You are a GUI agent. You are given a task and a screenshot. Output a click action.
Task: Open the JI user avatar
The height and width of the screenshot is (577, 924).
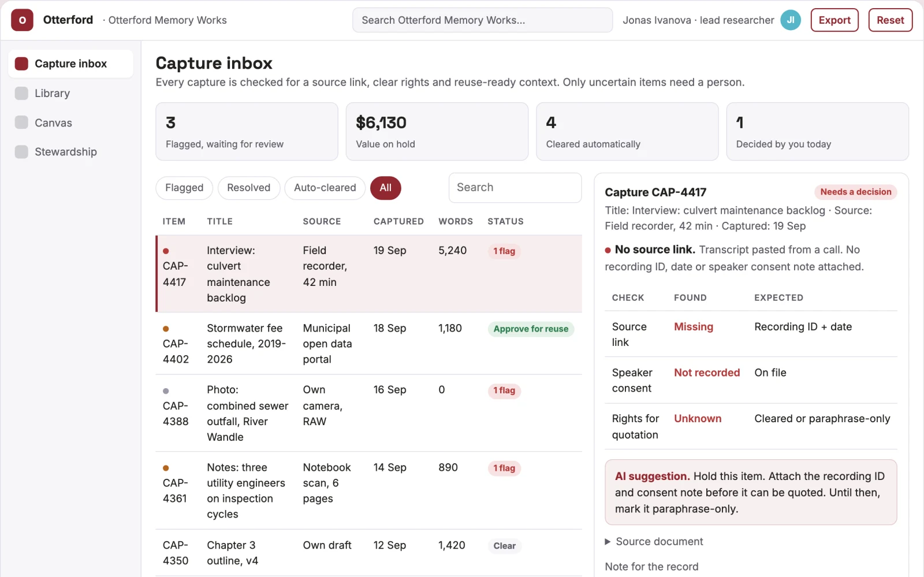click(x=790, y=20)
